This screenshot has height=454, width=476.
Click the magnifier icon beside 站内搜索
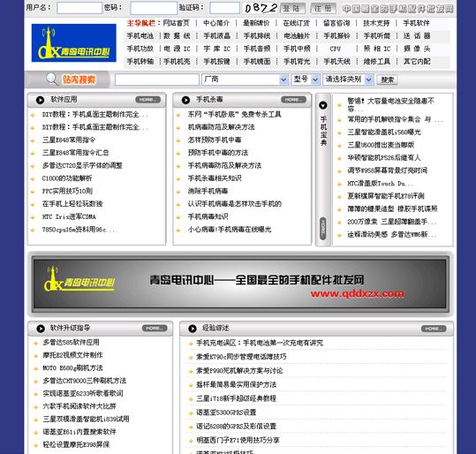(52, 79)
